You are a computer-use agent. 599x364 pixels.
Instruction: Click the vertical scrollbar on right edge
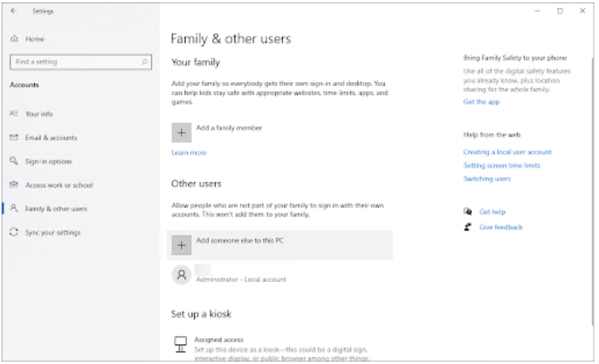[593, 190]
